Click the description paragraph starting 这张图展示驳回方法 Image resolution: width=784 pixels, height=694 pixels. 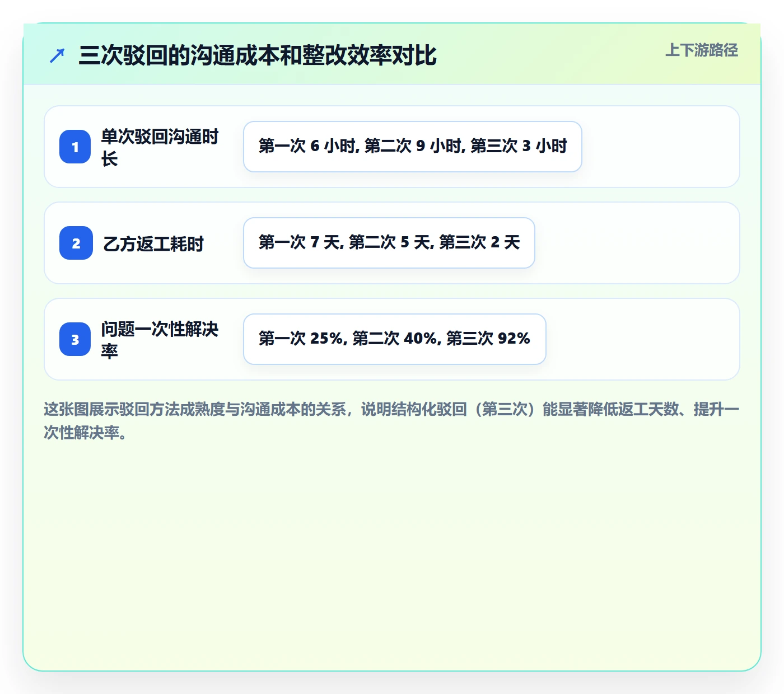(x=391, y=420)
